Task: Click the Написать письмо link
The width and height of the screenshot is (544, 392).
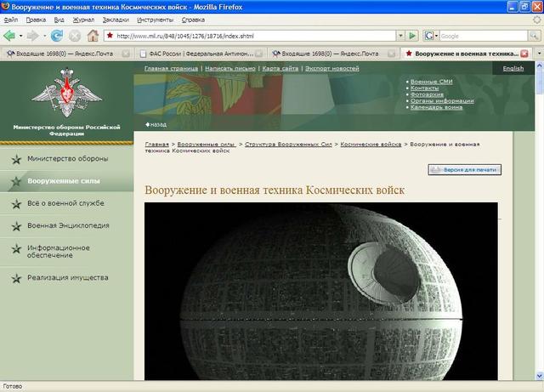Action: 230,68
